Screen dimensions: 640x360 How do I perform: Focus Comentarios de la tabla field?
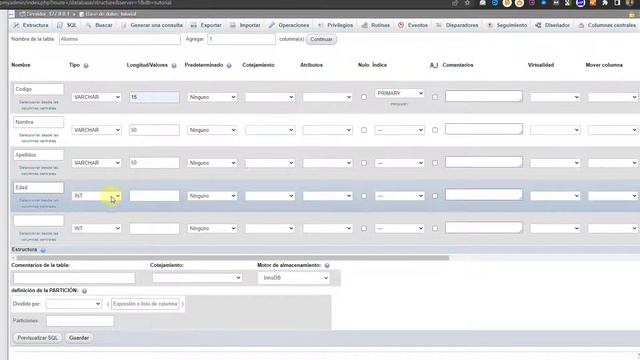74,278
